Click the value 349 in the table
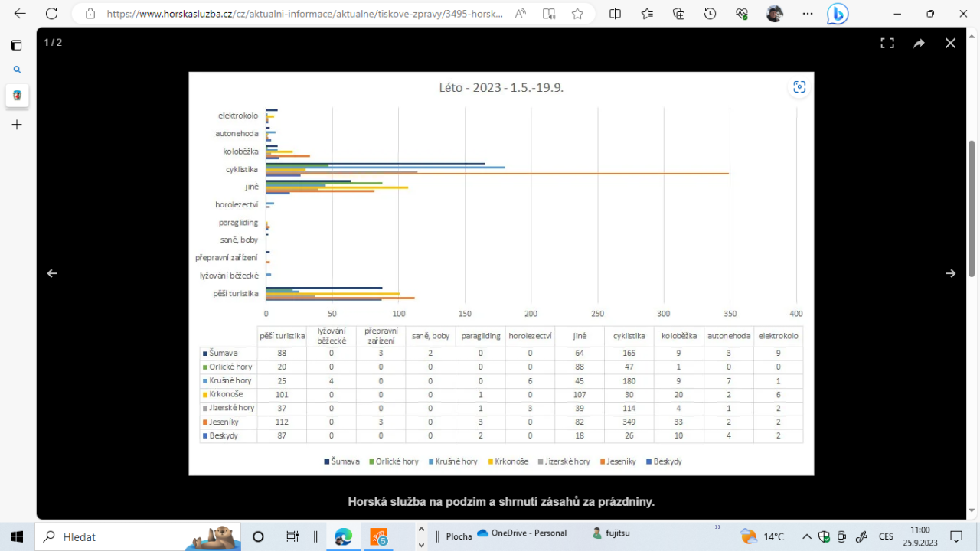 (x=629, y=422)
